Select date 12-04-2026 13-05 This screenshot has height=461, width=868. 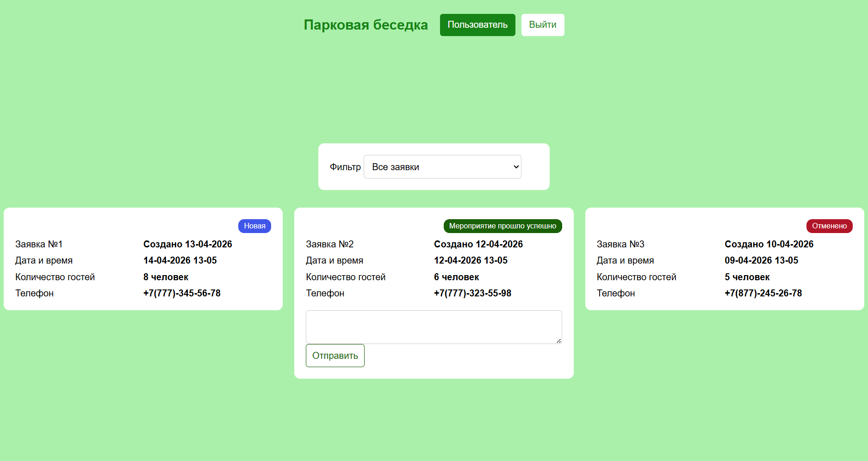(x=471, y=260)
